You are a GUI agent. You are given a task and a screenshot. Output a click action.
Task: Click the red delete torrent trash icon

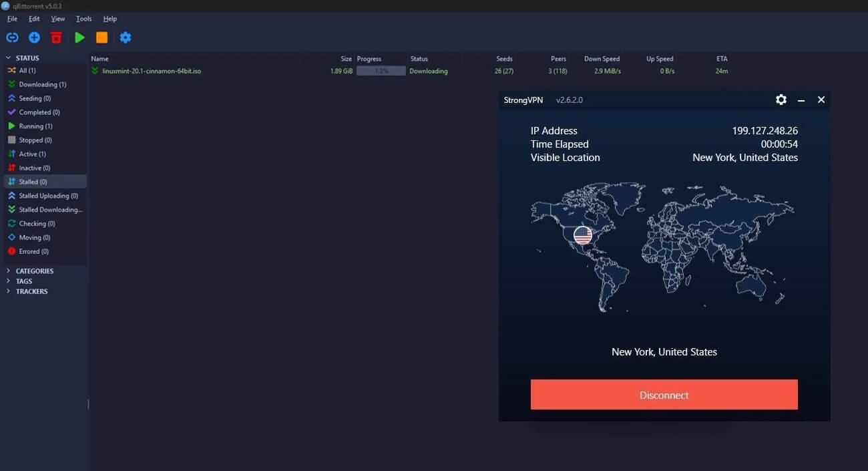56,37
